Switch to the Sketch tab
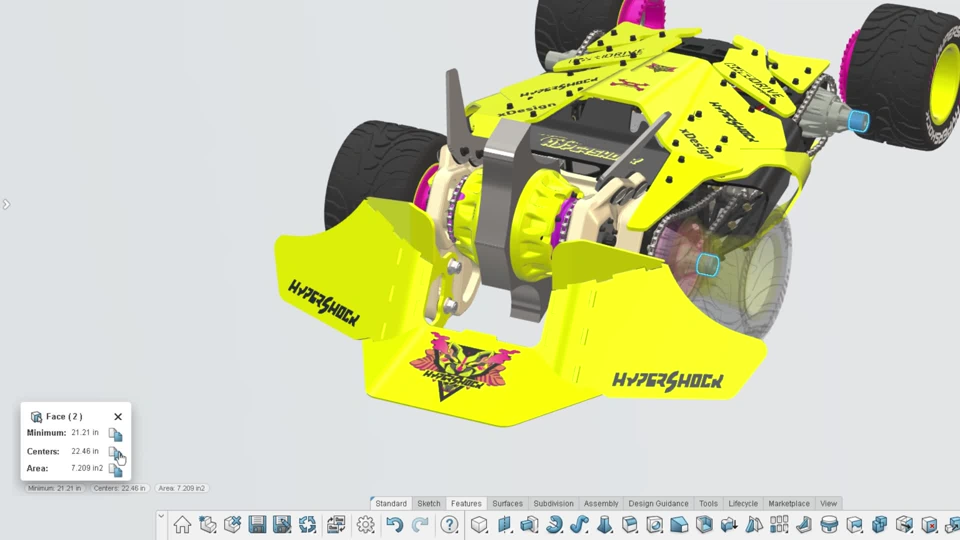 (429, 503)
